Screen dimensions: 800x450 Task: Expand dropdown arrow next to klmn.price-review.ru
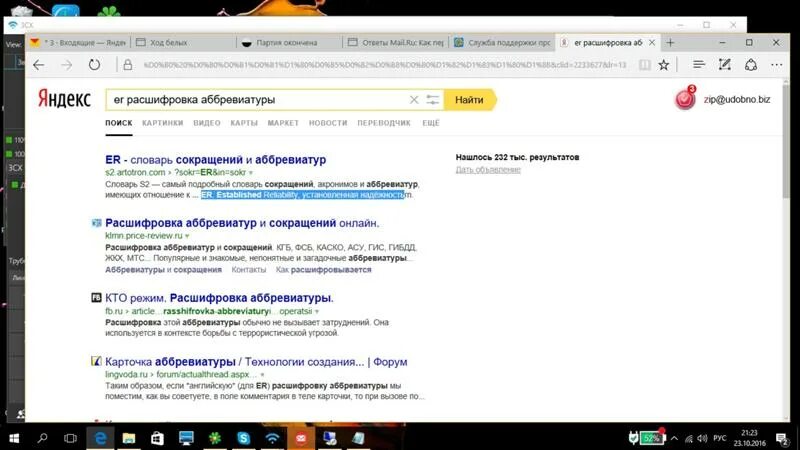187,236
